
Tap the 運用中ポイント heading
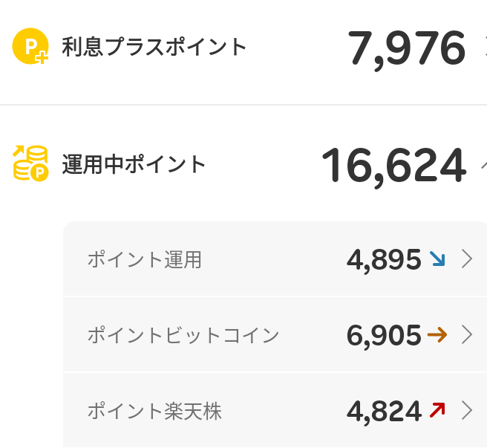pos(134,164)
